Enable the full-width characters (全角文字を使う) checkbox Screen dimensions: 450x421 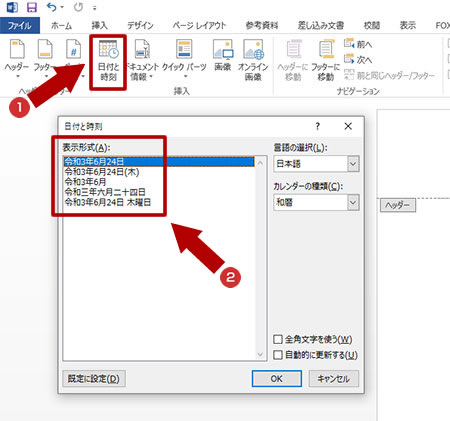click(278, 340)
